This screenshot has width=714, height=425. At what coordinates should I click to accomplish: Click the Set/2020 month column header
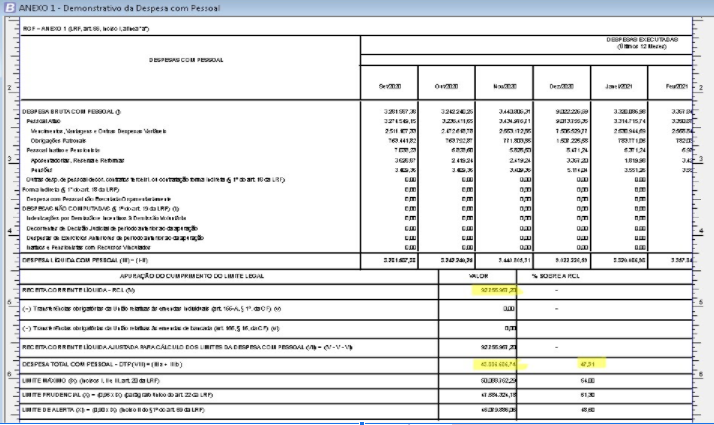click(391, 88)
